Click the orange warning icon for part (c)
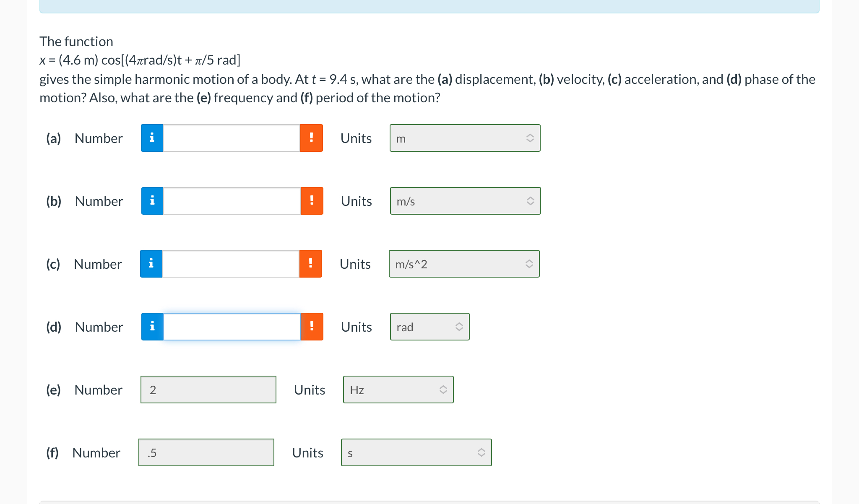859x504 pixels. coord(310,264)
